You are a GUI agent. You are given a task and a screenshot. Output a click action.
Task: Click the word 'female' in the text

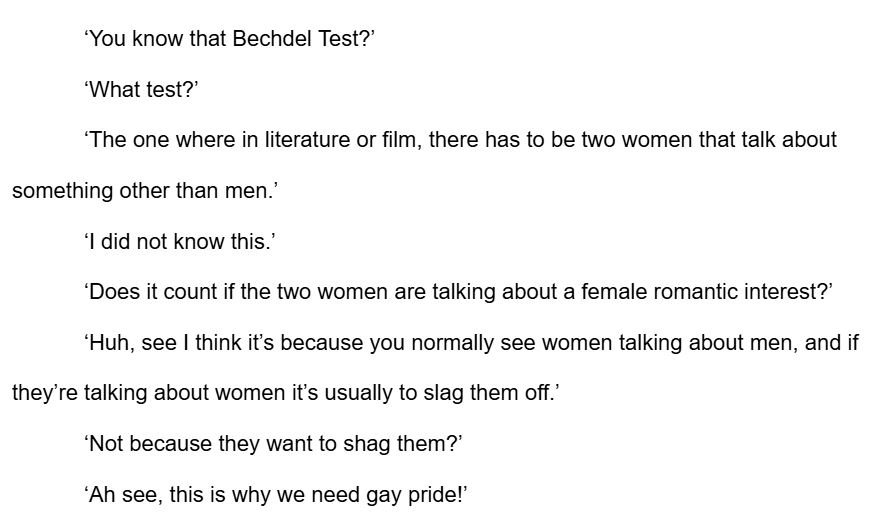(x=579, y=292)
